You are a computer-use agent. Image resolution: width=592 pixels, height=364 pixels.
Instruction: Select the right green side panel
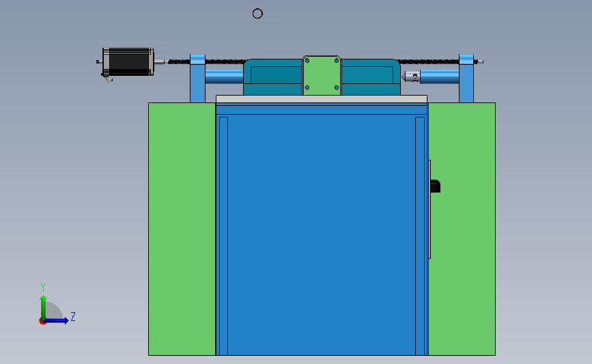coord(462,229)
